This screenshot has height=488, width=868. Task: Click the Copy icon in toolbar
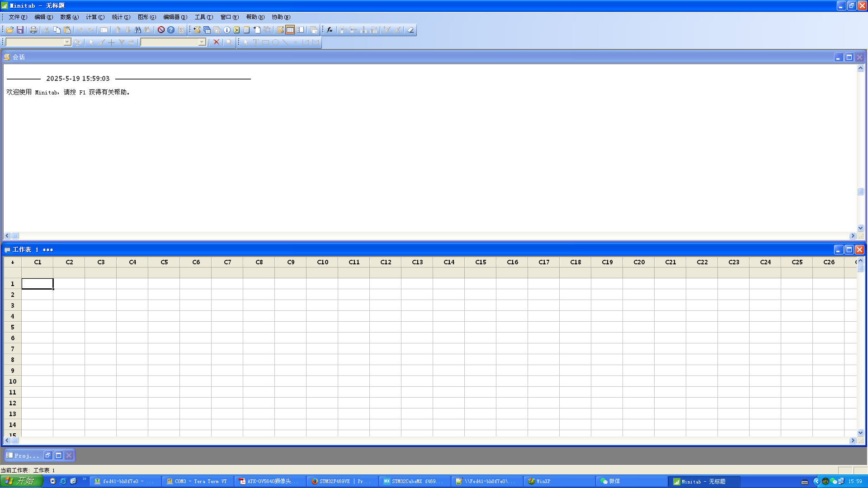[x=57, y=30]
